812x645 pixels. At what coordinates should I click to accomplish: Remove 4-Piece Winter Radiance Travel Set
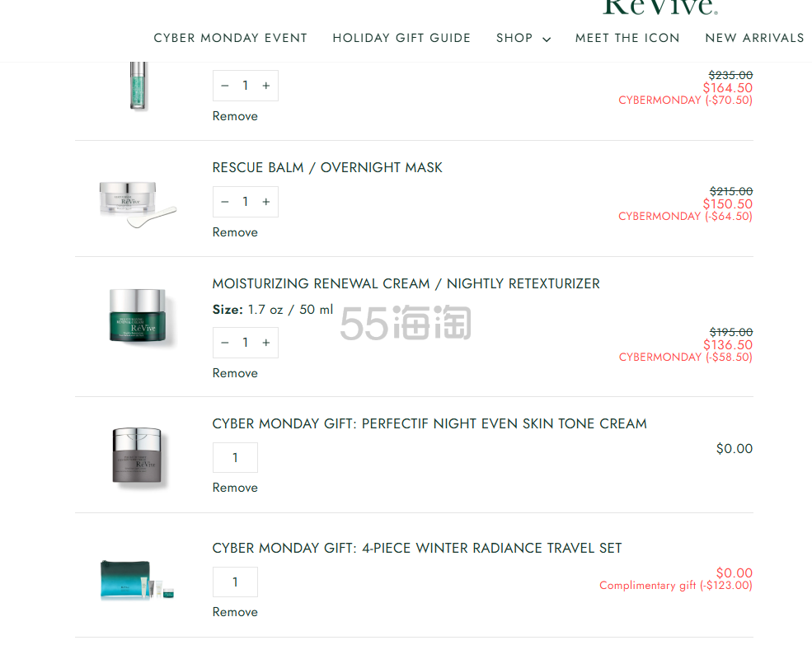coord(235,612)
